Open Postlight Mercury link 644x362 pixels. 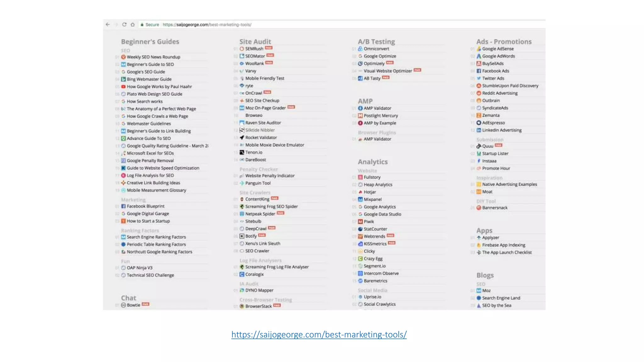click(x=381, y=116)
